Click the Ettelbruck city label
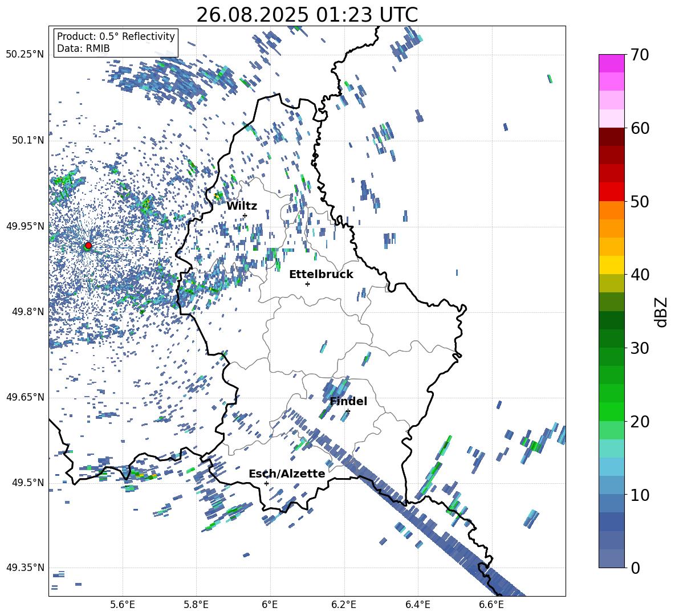 321,275
